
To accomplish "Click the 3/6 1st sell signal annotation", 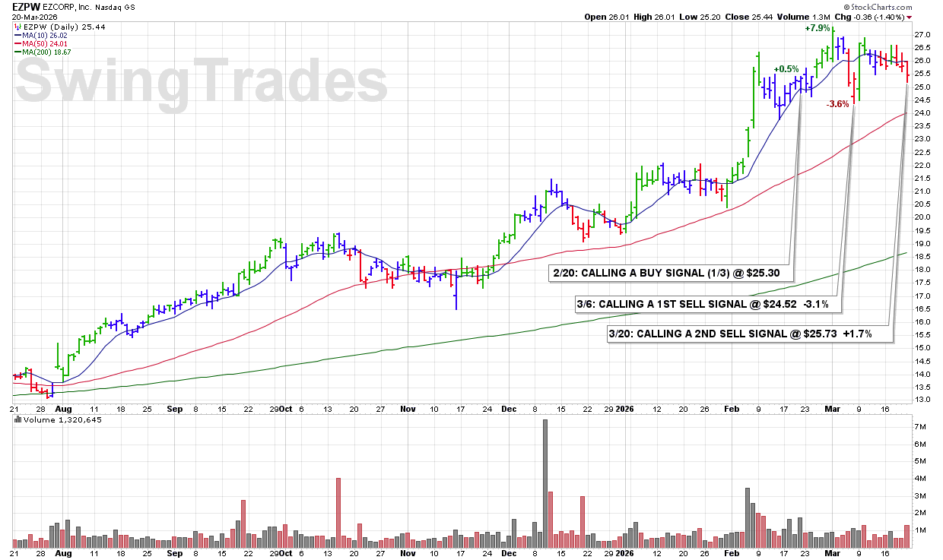I will (x=703, y=305).
